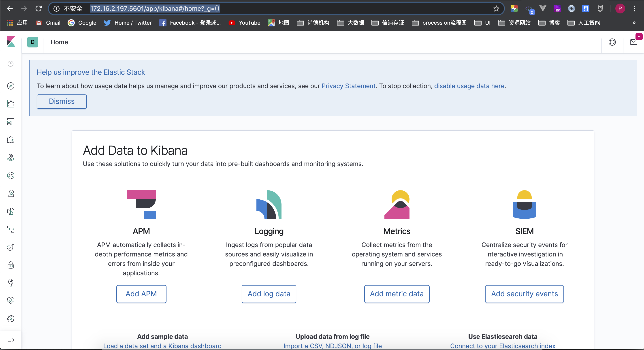Viewport: 644px width, 350px height.
Task: Open newsfeed mail icon
Action: click(633, 42)
